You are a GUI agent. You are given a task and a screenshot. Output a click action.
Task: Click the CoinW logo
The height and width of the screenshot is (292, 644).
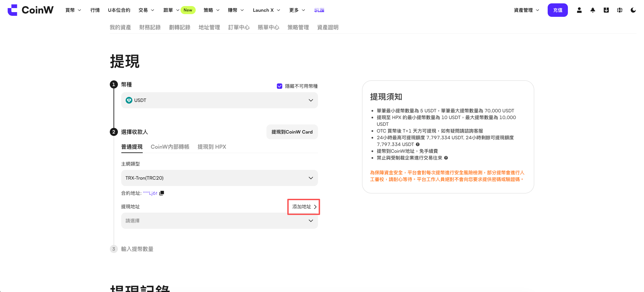pyautogui.click(x=30, y=10)
